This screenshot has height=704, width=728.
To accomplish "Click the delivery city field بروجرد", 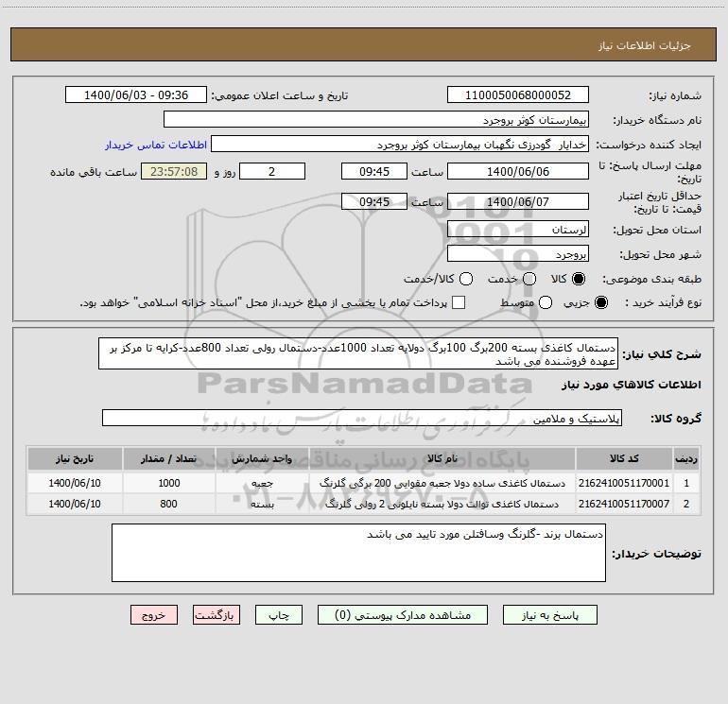I will [x=518, y=254].
